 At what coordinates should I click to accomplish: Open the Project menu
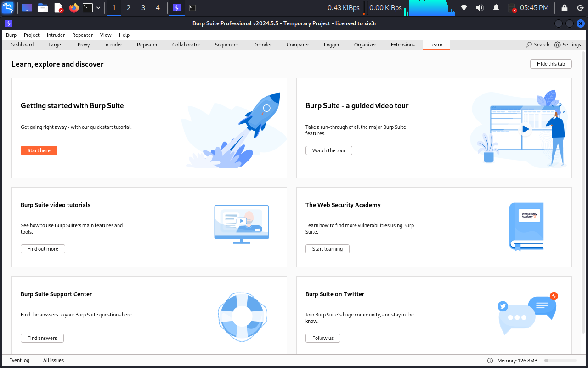32,35
